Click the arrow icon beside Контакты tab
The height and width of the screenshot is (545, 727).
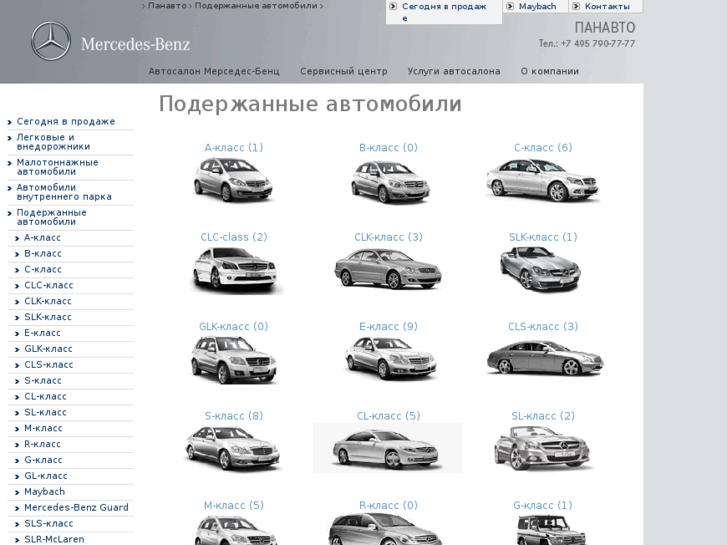coord(576,7)
